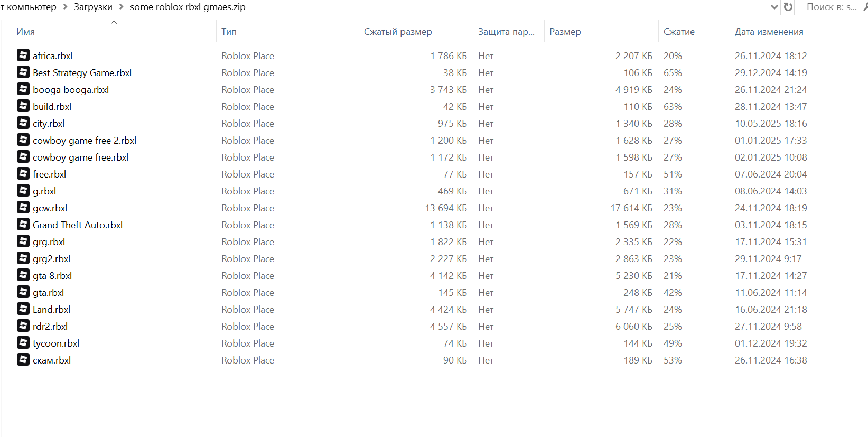Sort by the Размер column header
Screen dimensions: 868x437
coord(565,32)
